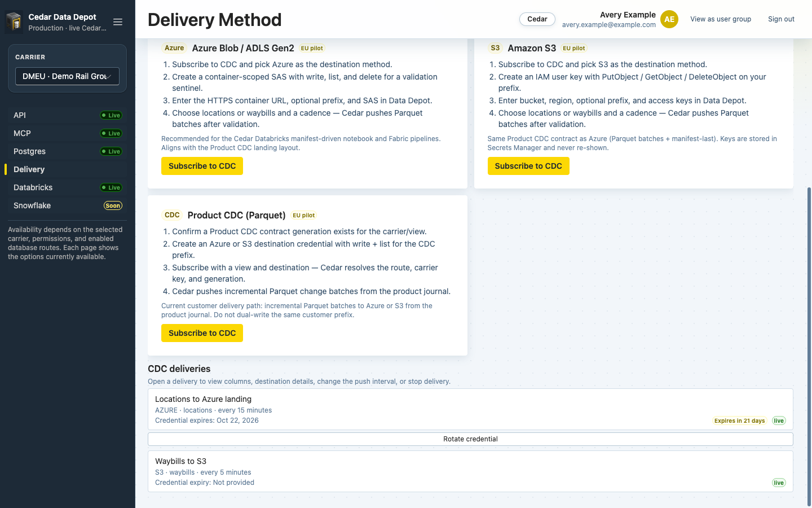Image resolution: width=812 pixels, height=508 pixels.
Task: Click the CDC badge icon
Action: pos(172,215)
